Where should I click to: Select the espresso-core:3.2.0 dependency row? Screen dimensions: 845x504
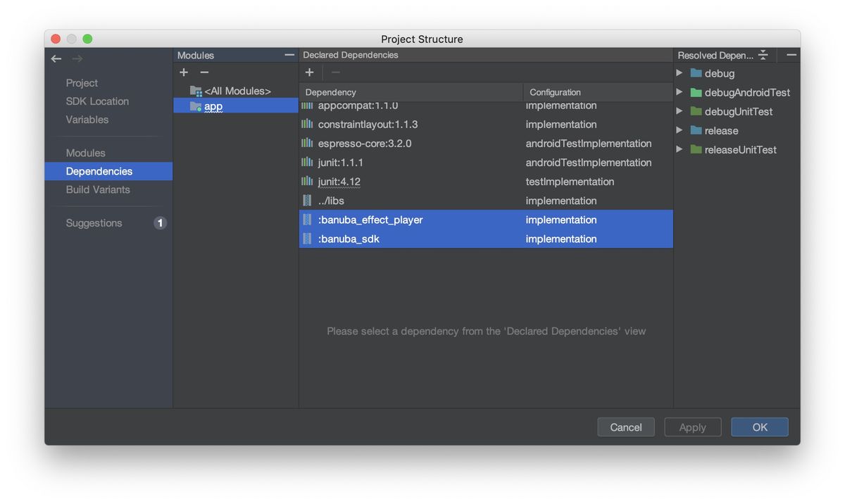[365, 144]
